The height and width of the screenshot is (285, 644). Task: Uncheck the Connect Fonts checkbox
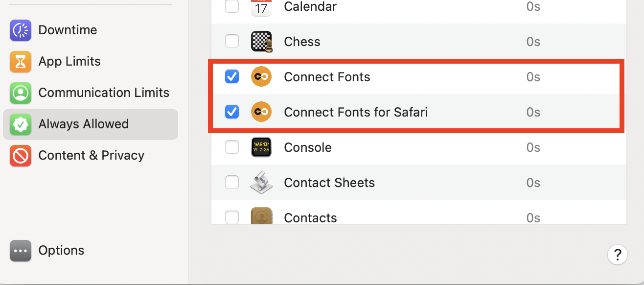[x=232, y=77]
